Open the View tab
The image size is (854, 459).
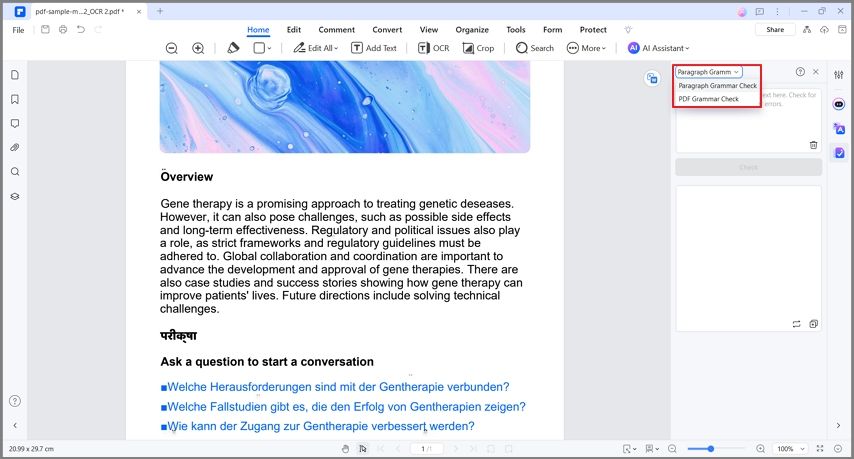click(429, 30)
